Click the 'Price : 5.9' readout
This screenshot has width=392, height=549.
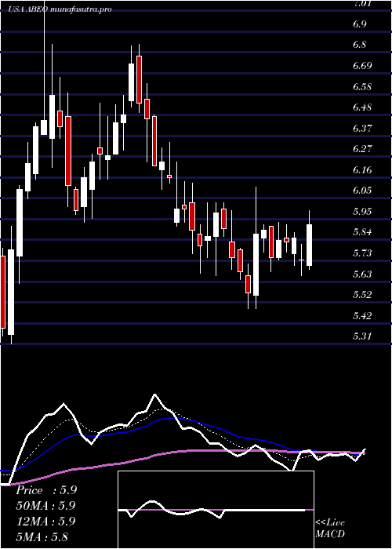tap(46, 490)
